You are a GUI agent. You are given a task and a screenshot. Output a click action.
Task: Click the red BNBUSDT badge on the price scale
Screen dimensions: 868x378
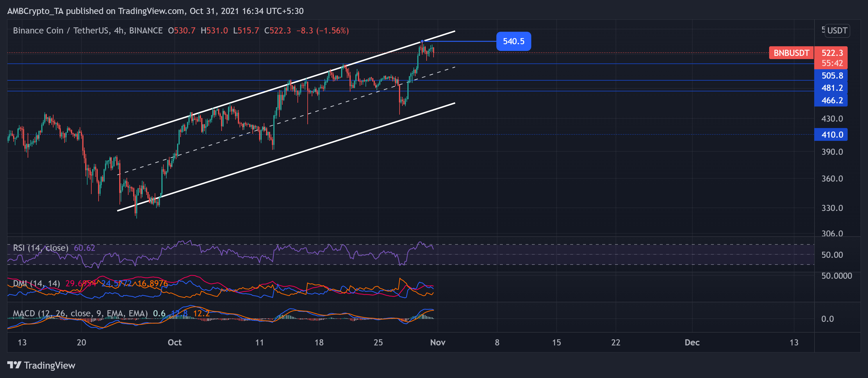791,53
